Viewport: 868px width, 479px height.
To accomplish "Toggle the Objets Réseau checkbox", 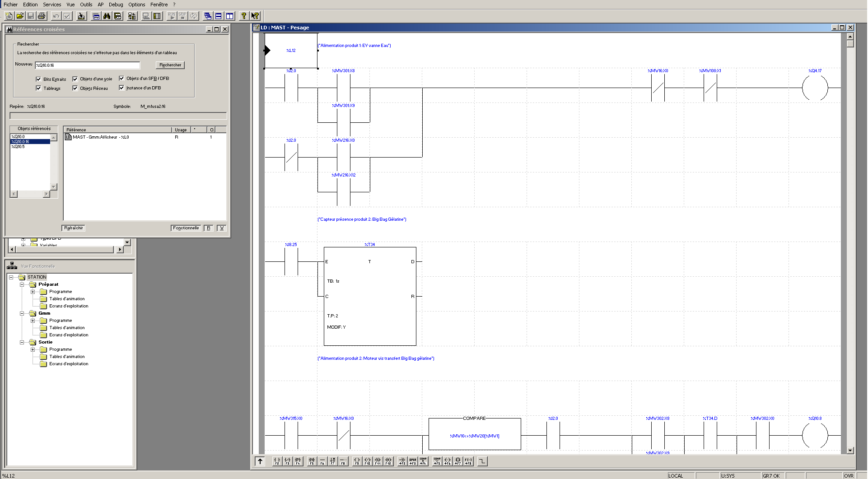I will [x=75, y=88].
